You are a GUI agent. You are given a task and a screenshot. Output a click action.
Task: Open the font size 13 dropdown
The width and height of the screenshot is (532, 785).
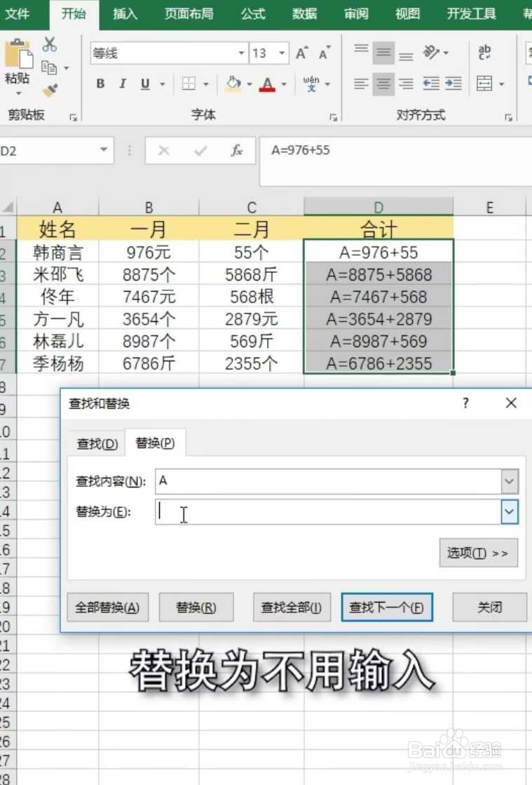pyautogui.click(x=282, y=53)
